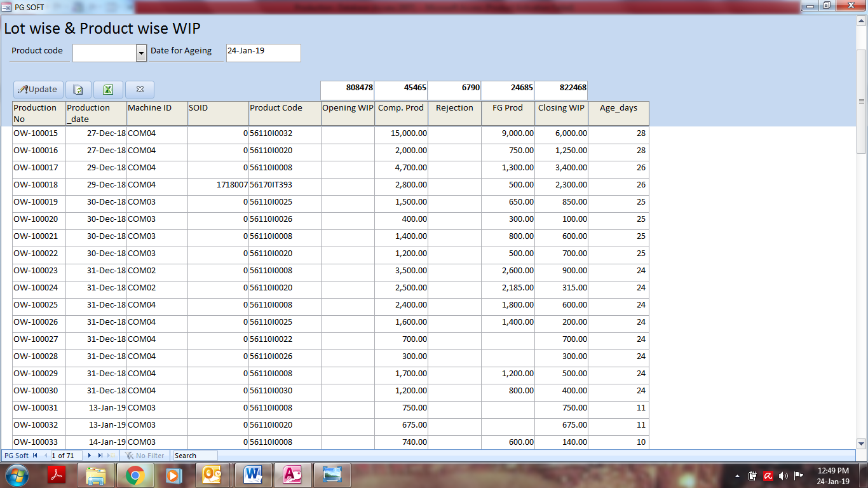868x488 pixels.
Task: Switch to Microsoft Access in taskbar
Action: pos(292,475)
